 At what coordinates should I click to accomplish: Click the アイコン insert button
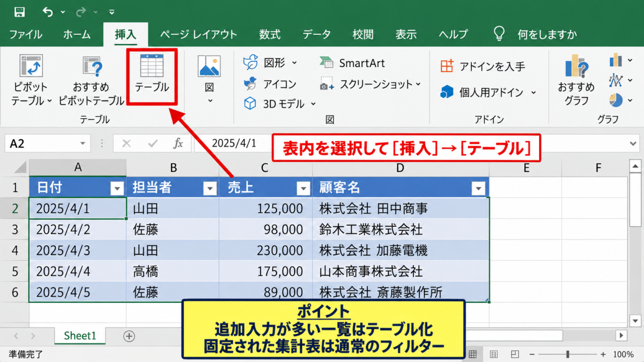pos(270,84)
